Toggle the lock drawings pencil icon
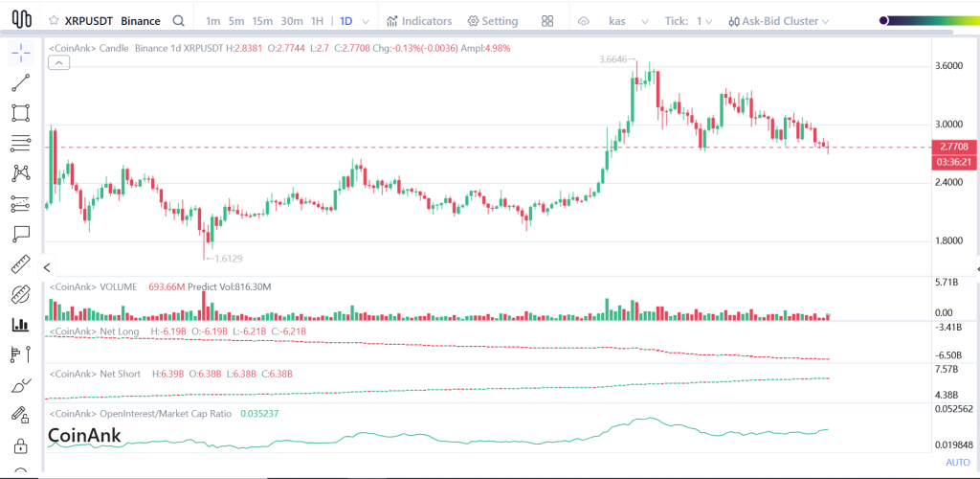The height and width of the screenshot is (479, 980). tap(21, 415)
